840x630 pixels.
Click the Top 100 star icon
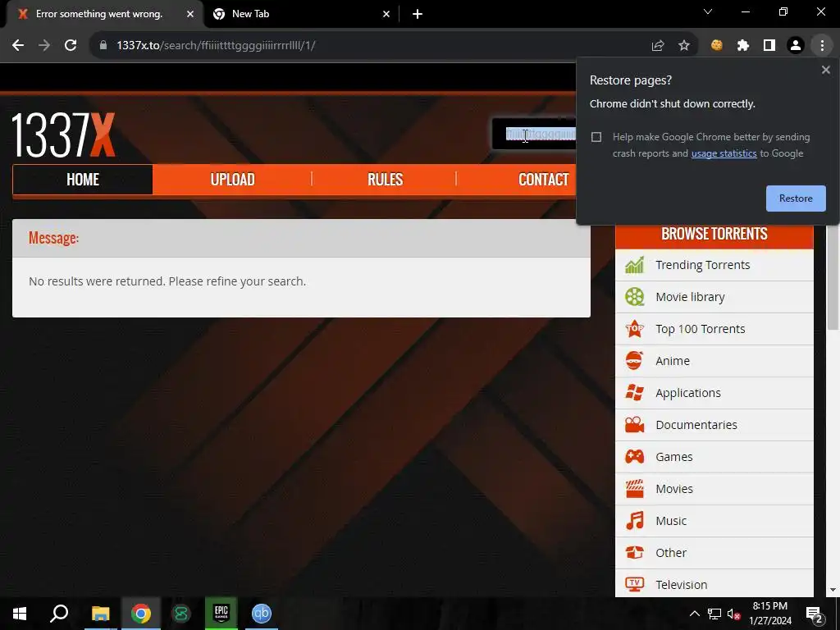pos(634,329)
